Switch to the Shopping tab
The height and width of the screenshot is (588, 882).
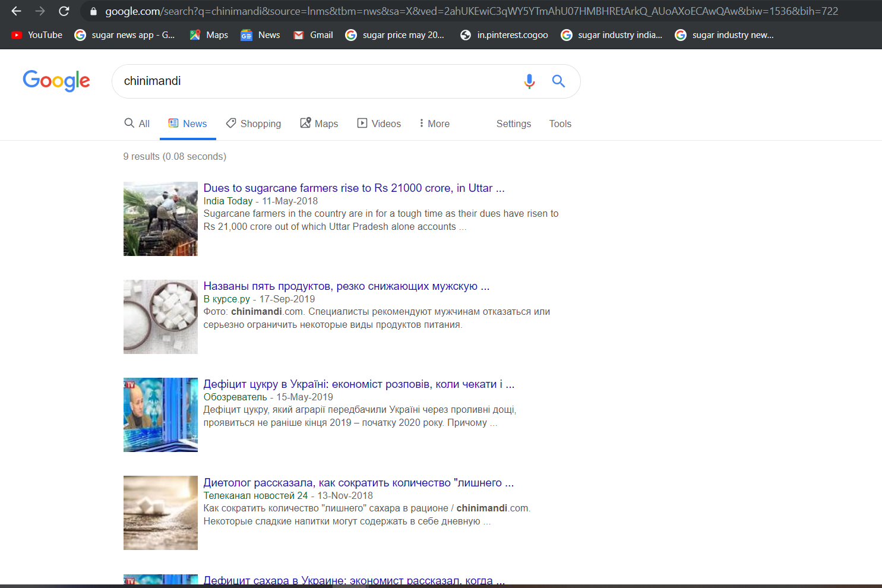254,124
